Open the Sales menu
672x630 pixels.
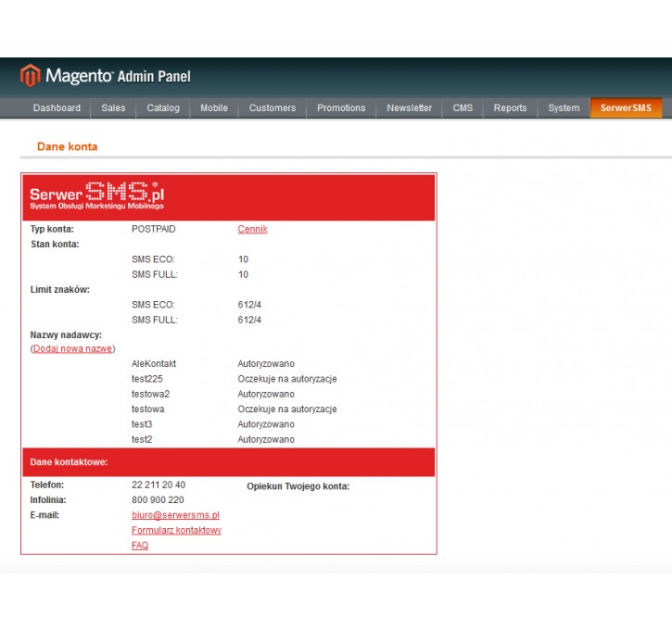[114, 107]
